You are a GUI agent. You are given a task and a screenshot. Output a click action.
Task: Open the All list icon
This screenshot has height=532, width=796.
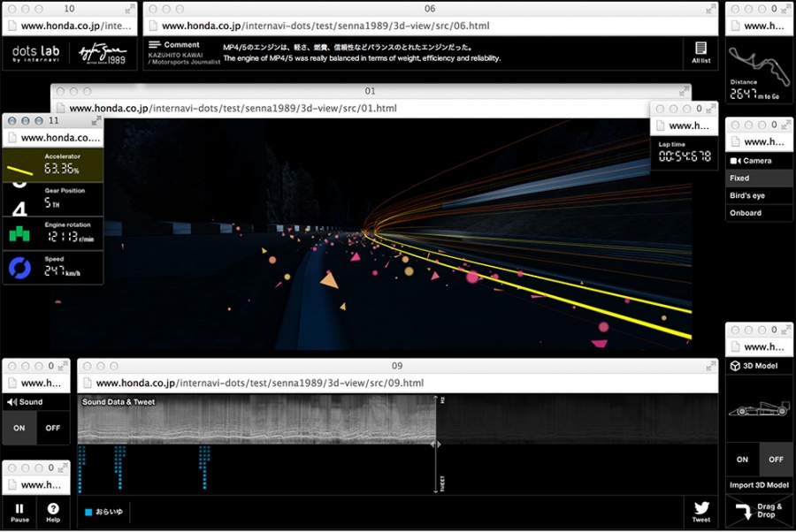pyautogui.click(x=700, y=52)
